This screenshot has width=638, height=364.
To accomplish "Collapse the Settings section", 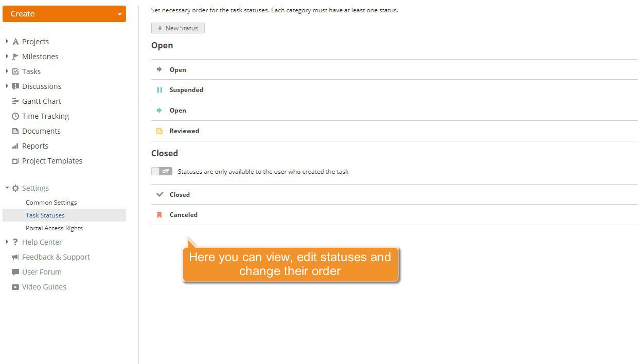I will (x=6, y=188).
